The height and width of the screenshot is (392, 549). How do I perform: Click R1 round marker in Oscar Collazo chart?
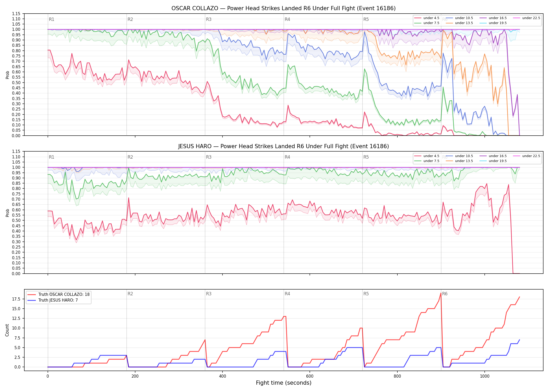click(x=52, y=19)
